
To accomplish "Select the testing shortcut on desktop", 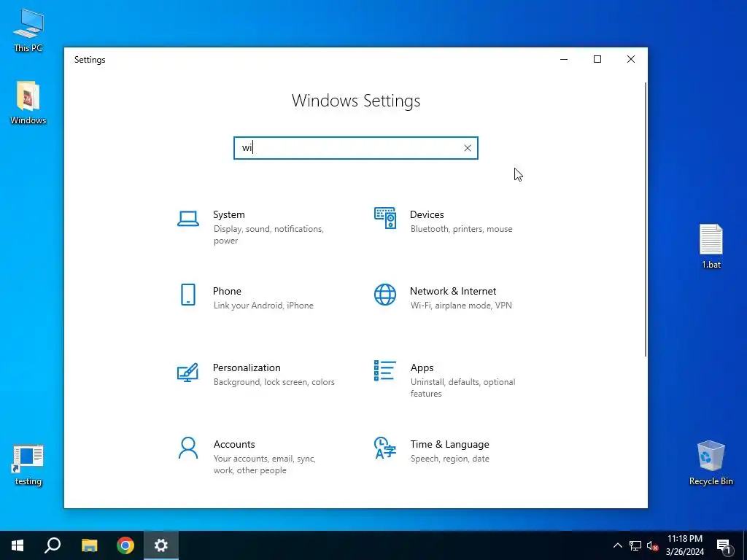I will coord(28,465).
